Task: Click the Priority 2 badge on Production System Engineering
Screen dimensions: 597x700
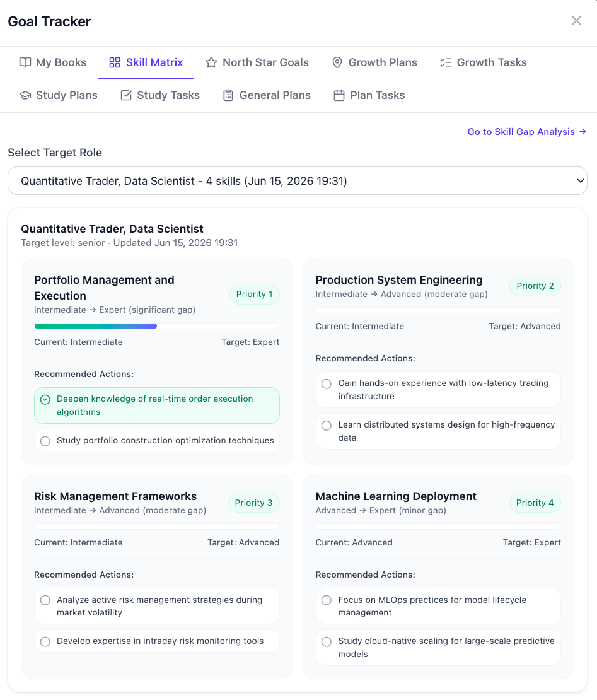Action: coord(535,286)
